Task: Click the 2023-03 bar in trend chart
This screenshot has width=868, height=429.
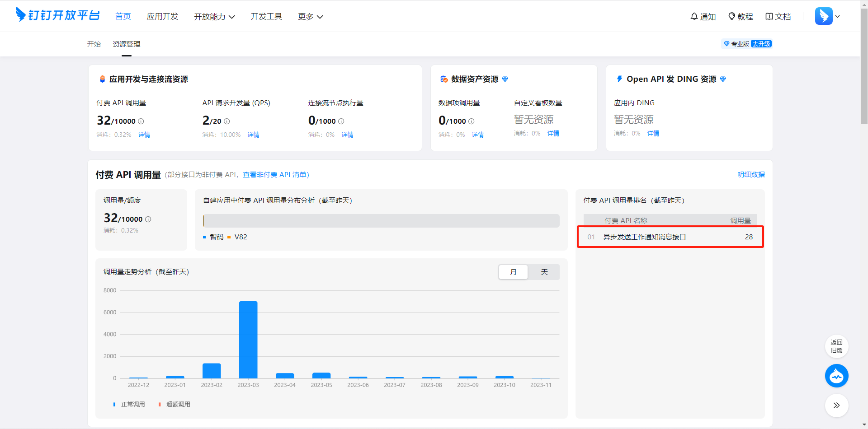Action: click(x=248, y=340)
